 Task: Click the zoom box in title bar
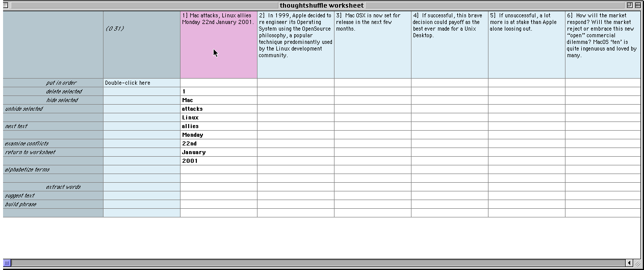630,5
